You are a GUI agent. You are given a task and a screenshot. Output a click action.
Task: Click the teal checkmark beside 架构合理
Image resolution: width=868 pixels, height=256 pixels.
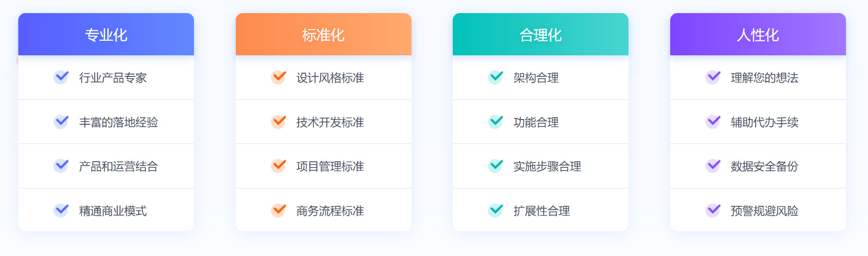(495, 77)
